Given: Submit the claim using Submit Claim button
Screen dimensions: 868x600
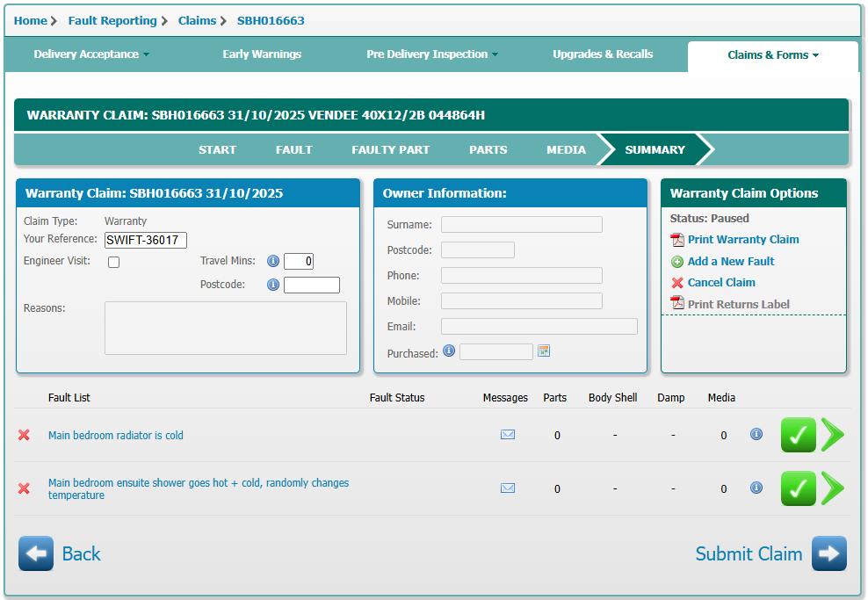Looking at the screenshot, I should pos(828,553).
